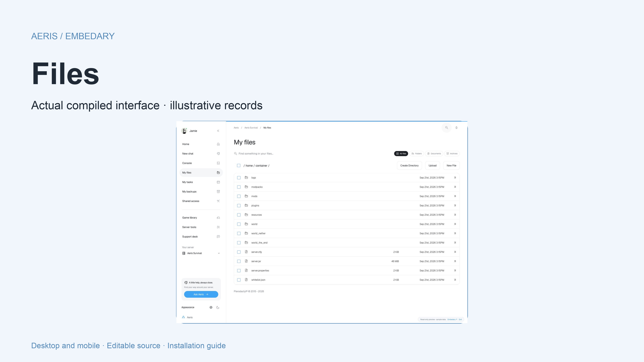
Task: Open the notifications bell
Action: pos(457,128)
